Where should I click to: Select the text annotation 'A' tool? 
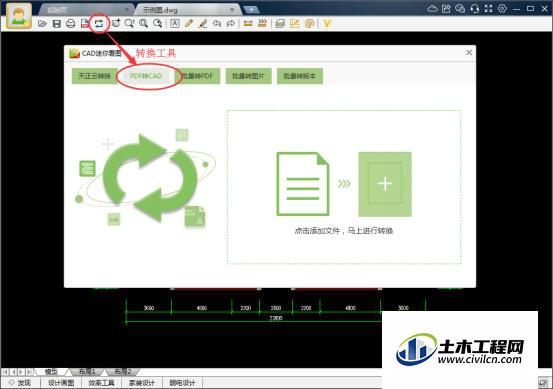pyautogui.click(x=175, y=23)
